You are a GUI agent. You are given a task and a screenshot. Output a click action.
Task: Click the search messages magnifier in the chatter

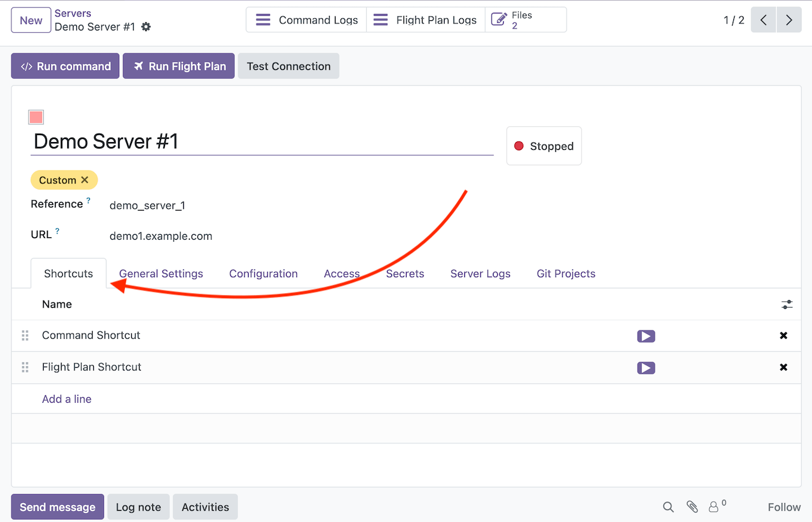coord(668,507)
